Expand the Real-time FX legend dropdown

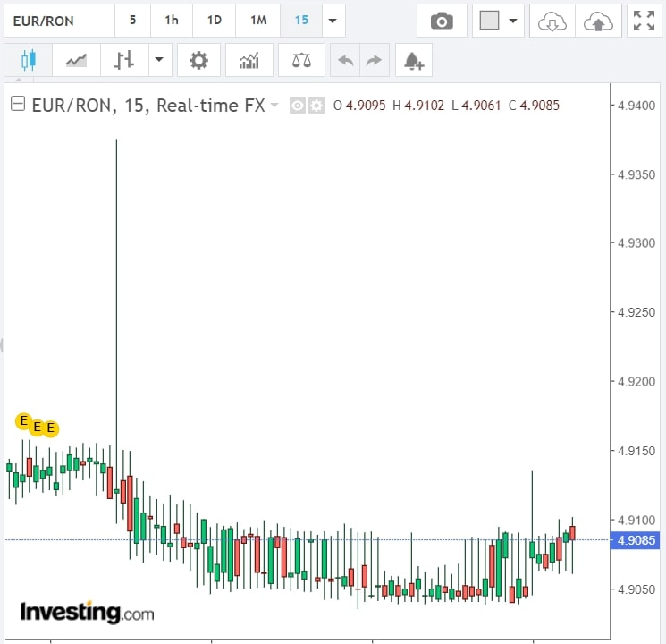[274, 106]
